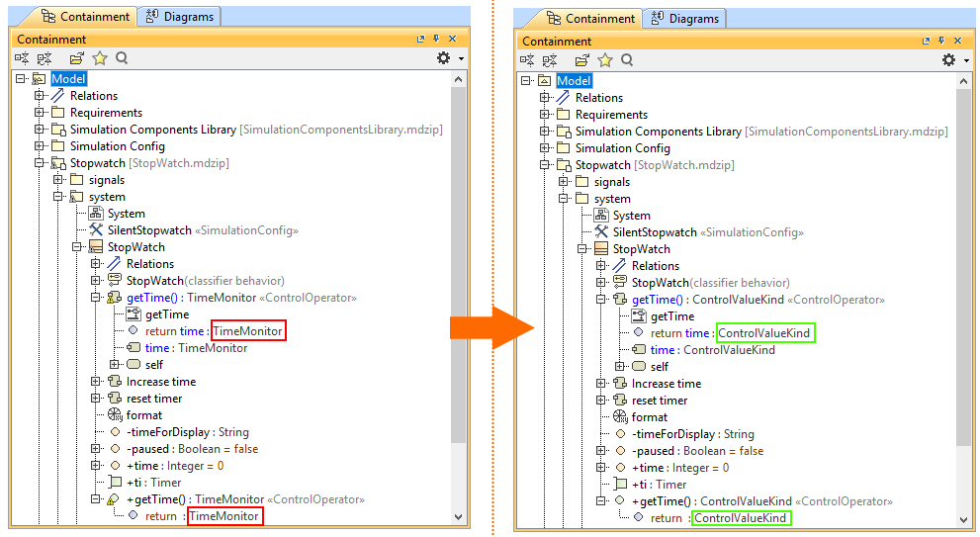Click favorites star icon in left toolbar

pyautogui.click(x=99, y=58)
